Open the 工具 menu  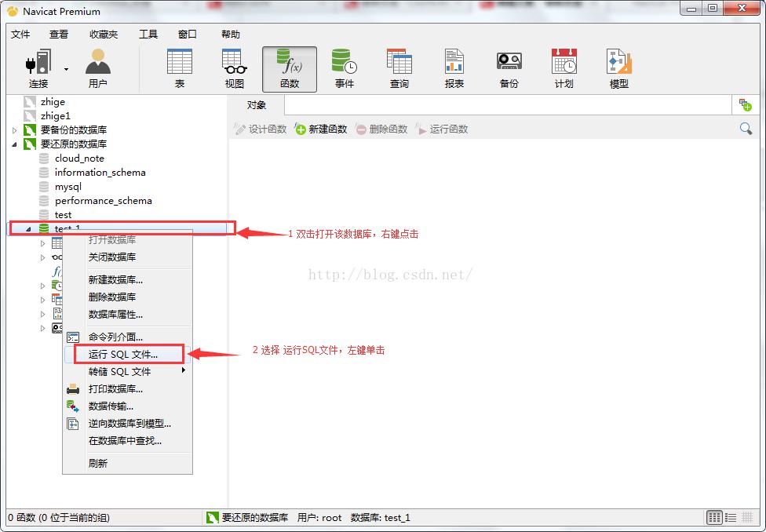148,35
